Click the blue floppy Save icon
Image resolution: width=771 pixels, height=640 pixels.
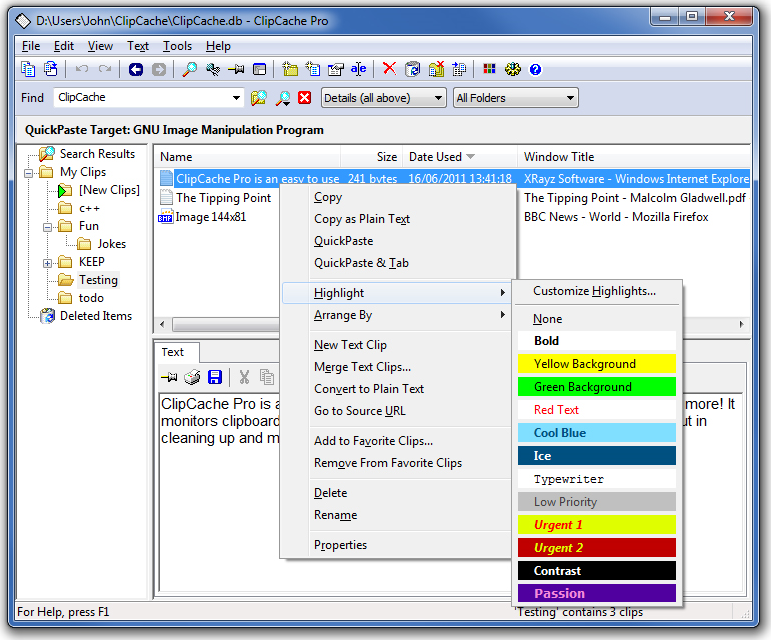[x=215, y=377]
